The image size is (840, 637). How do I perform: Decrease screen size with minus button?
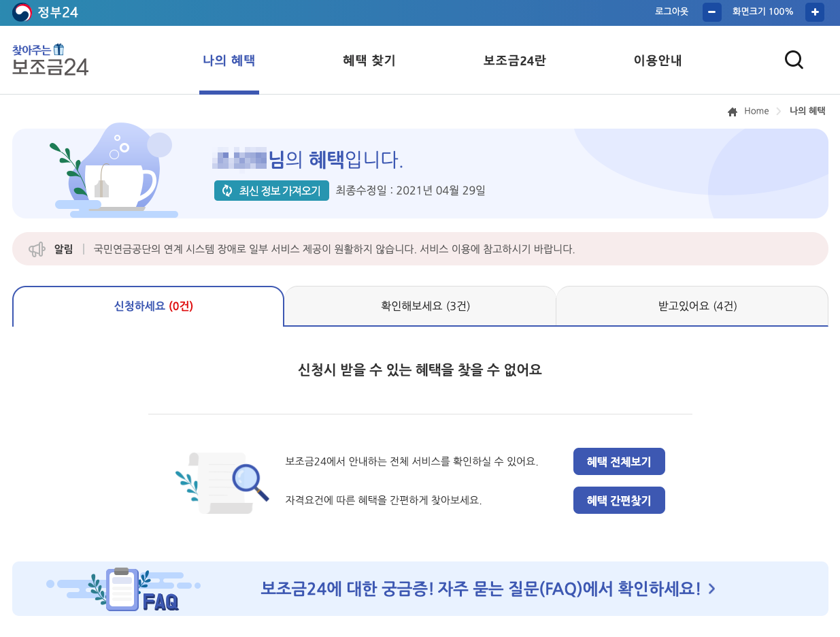pyautogui.click(x=711, y=12)
